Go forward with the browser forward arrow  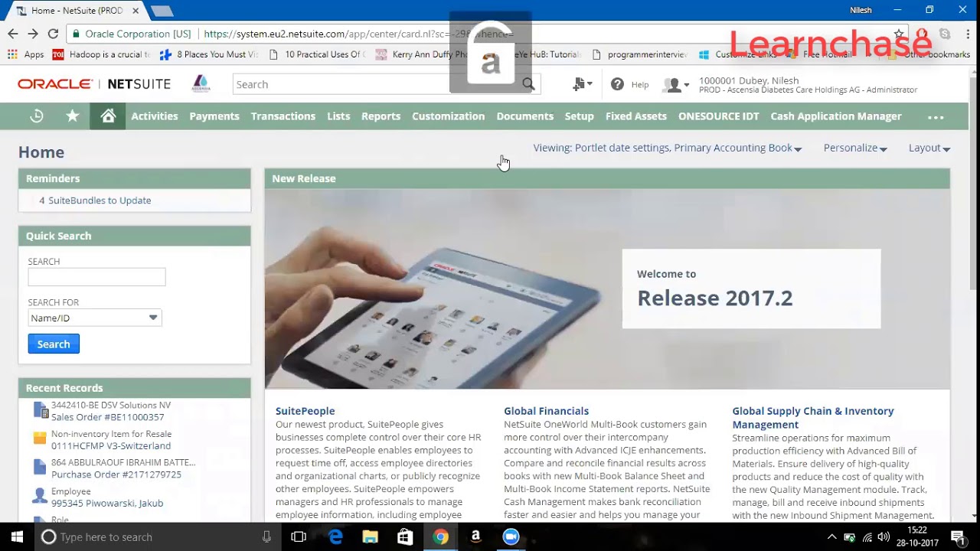(33, 34)
